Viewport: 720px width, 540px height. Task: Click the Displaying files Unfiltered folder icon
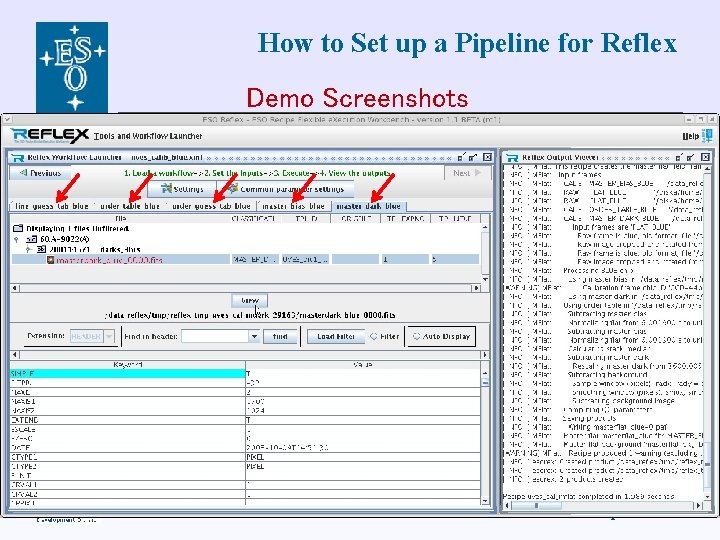pos(18,228)
